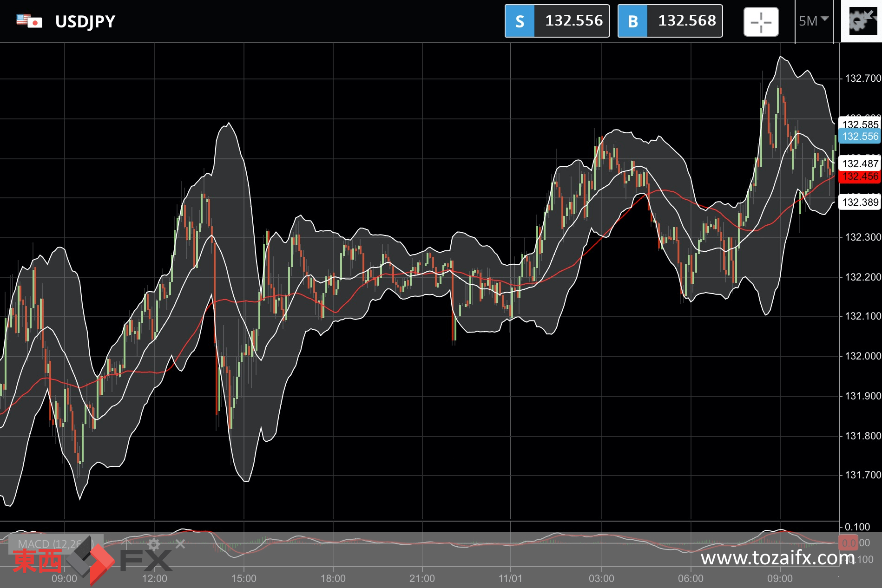
Task: Move MACD indicator up with arrow icon
Action: point(126,543)
